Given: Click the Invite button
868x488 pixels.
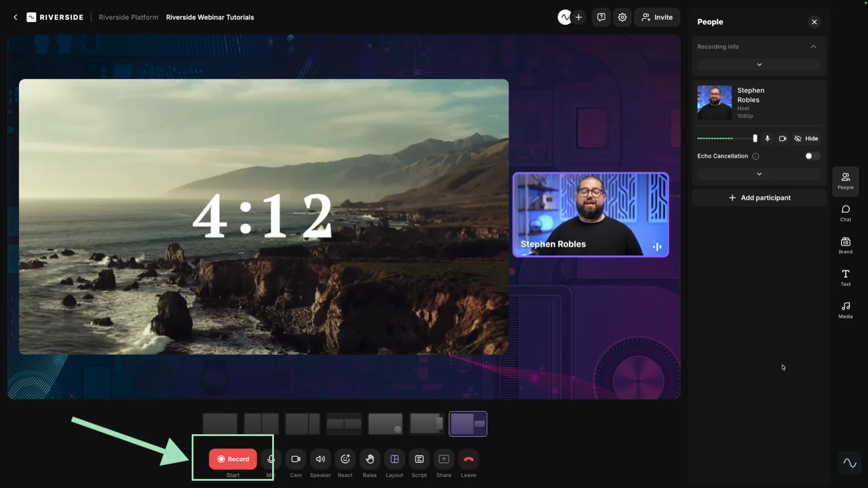Looking at the screenshot, I should [657, 17].
